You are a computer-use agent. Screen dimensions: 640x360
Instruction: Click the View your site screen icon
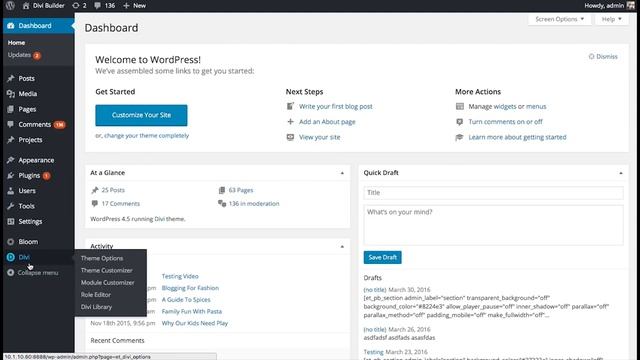click(290, 137)
